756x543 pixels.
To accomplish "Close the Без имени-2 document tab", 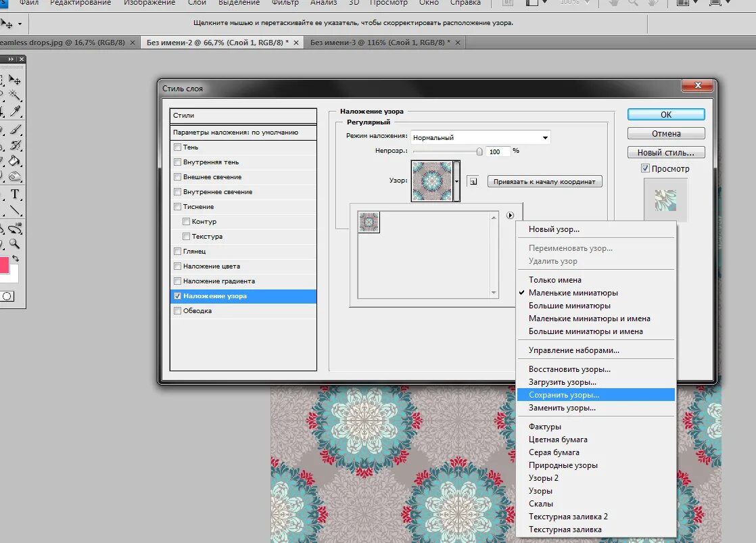I will coord(296,43).
